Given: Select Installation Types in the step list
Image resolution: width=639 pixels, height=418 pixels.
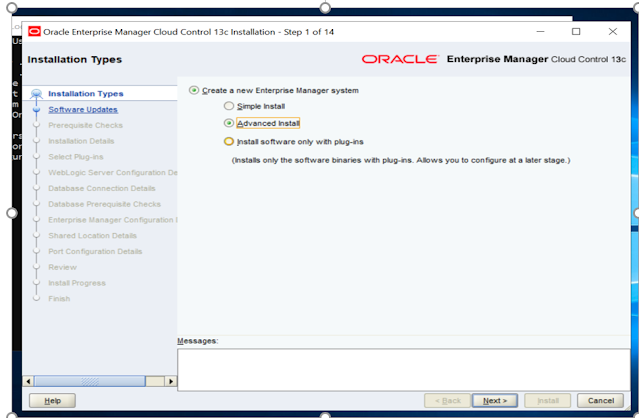Looking at the screenshot, I should (85, 94).
